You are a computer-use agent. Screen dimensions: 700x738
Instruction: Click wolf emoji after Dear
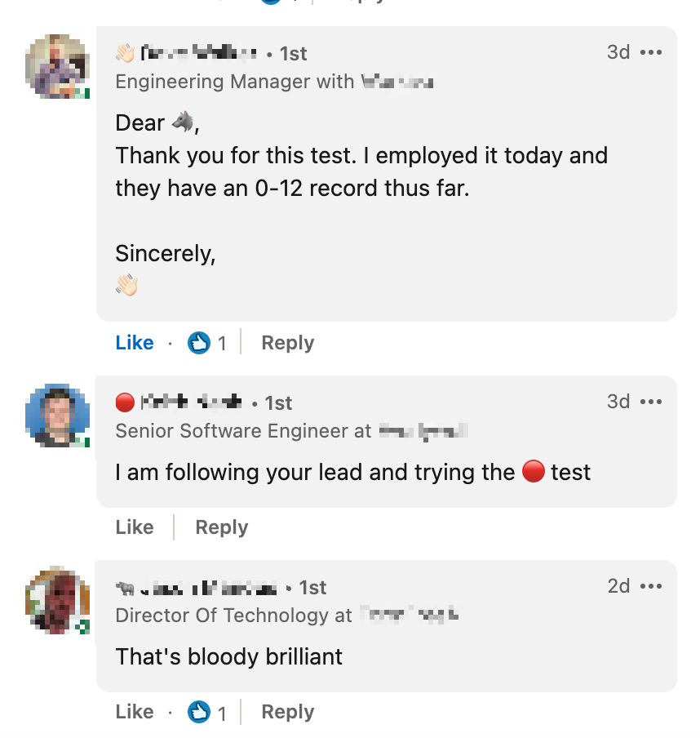(x=183, y=122)
